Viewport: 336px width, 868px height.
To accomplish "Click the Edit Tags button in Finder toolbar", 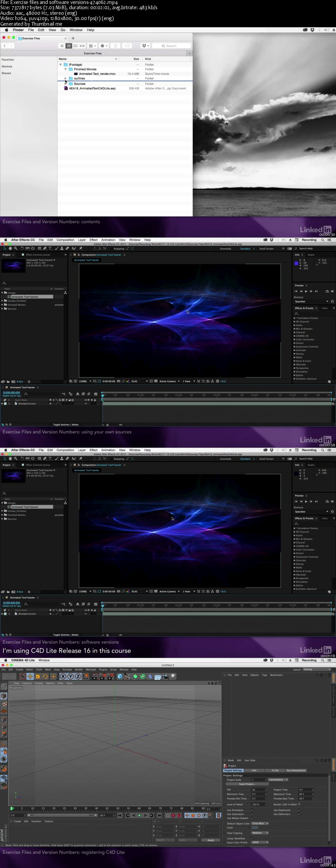I will click(x=127, y=46).
